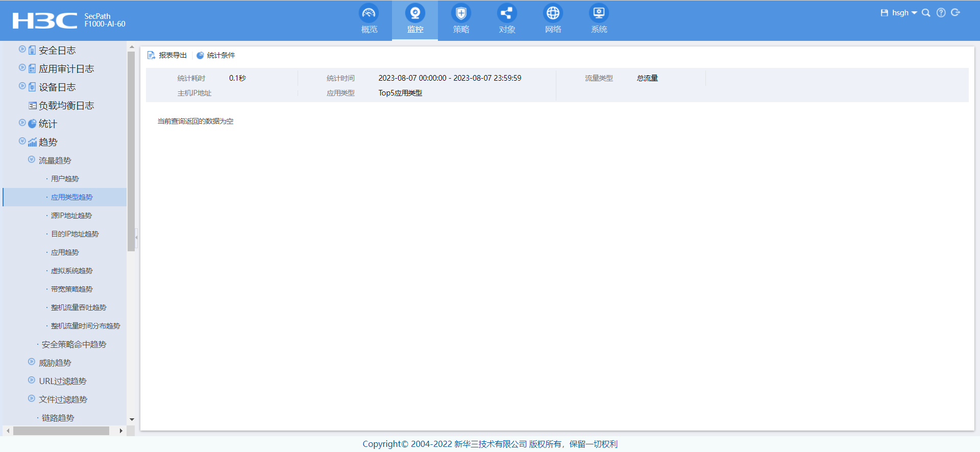Select 虚拟系统趋势 in the tree
This screenshot has height=452, width=980.
pos(72,271)
